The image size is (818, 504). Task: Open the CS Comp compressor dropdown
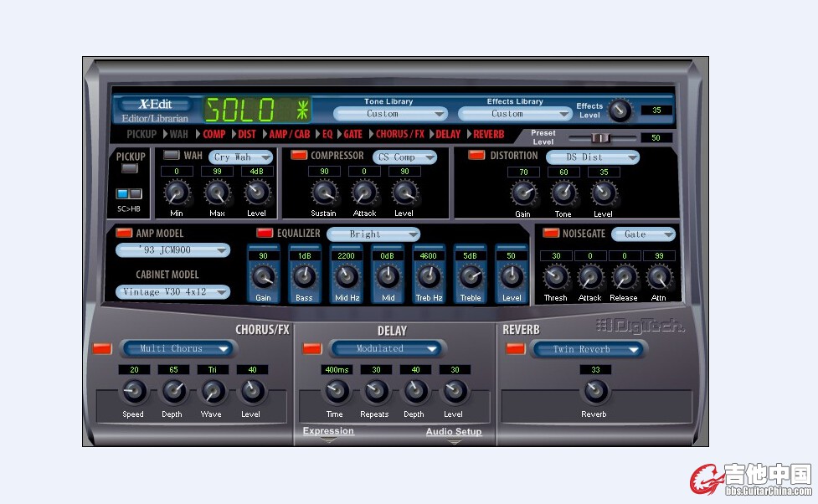tap(405, 157)
